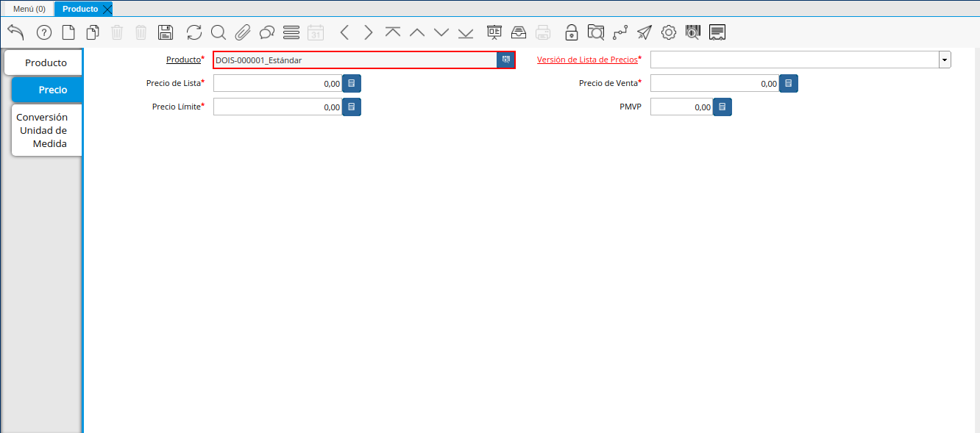Image resolution: width=980 pixels, height=433 pixels.
Task: Click the receipt document icon at toolbar end
Action: 718,32
